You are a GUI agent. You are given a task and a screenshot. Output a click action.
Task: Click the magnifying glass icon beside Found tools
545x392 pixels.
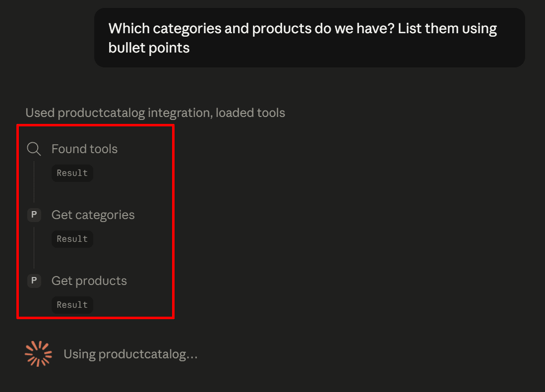coord(34,149)
